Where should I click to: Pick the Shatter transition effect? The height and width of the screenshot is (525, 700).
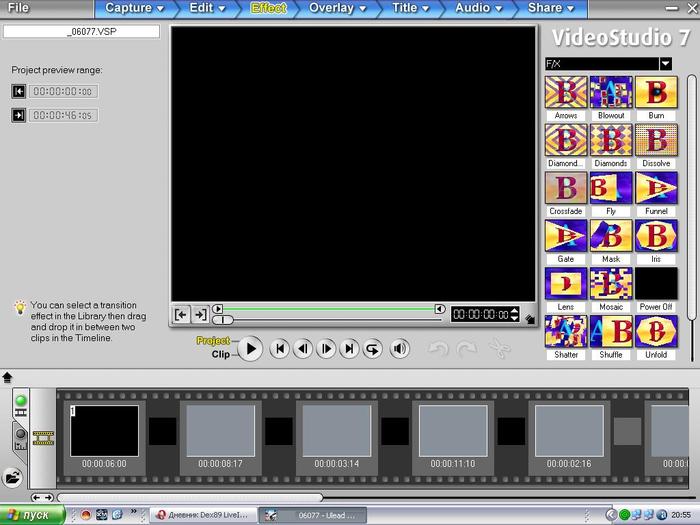[x=566, y=331]
